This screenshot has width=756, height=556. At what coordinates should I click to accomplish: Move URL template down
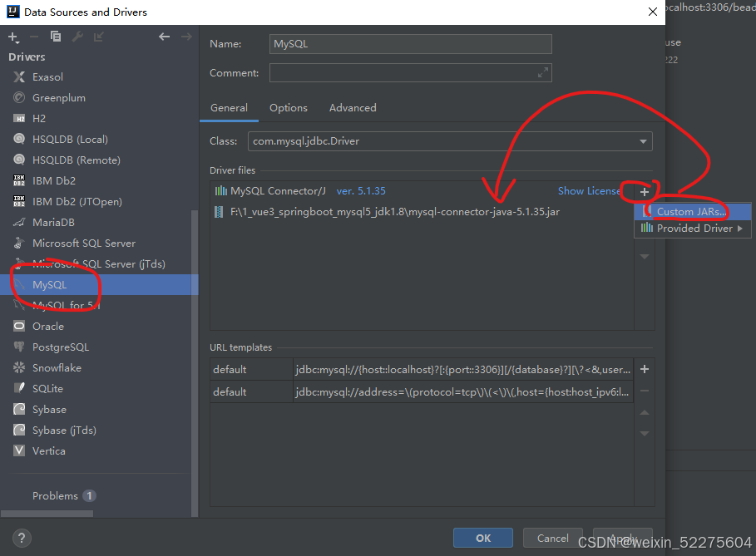(645, 434)
